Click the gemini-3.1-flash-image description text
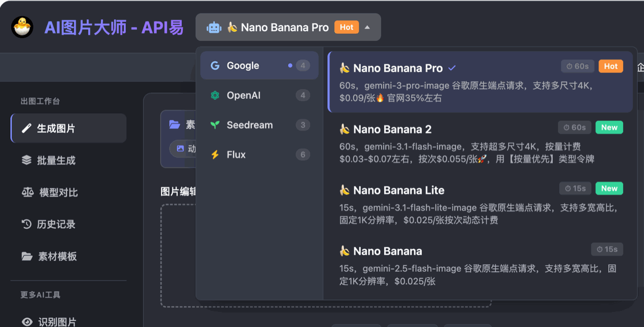Image resolution: width=644 pixels, height=327 pixels. [x=467, y=153]
